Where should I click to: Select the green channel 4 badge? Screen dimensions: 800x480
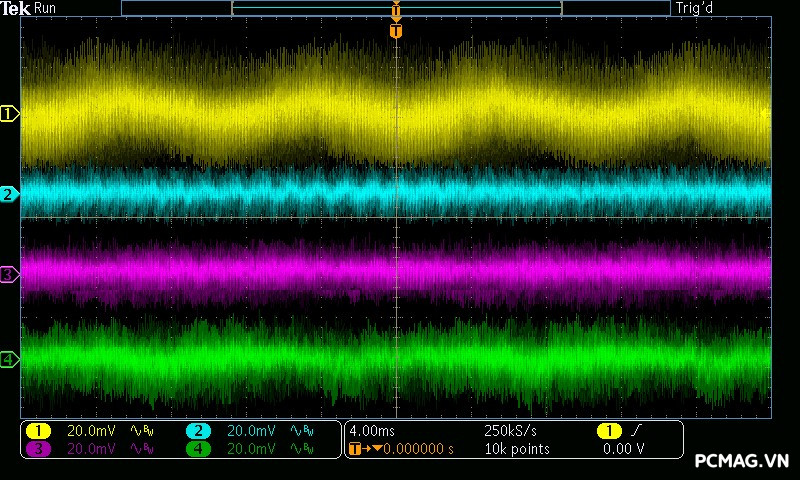click(x=198, y=449)
